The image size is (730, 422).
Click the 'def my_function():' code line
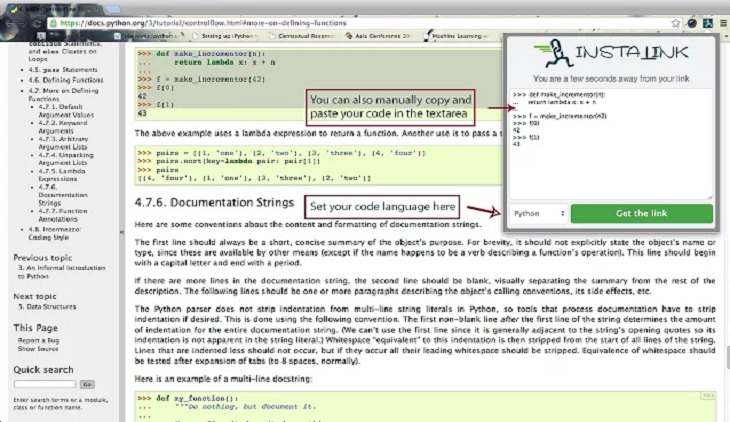pos(188,398)
